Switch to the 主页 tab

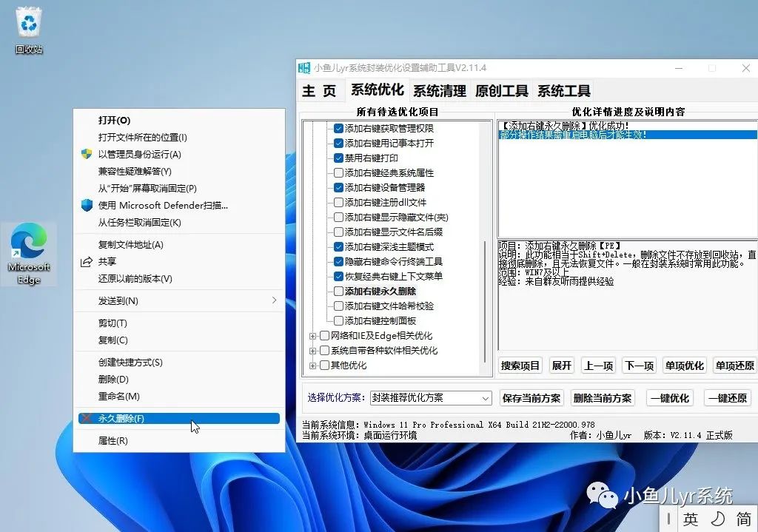(319, 91)
